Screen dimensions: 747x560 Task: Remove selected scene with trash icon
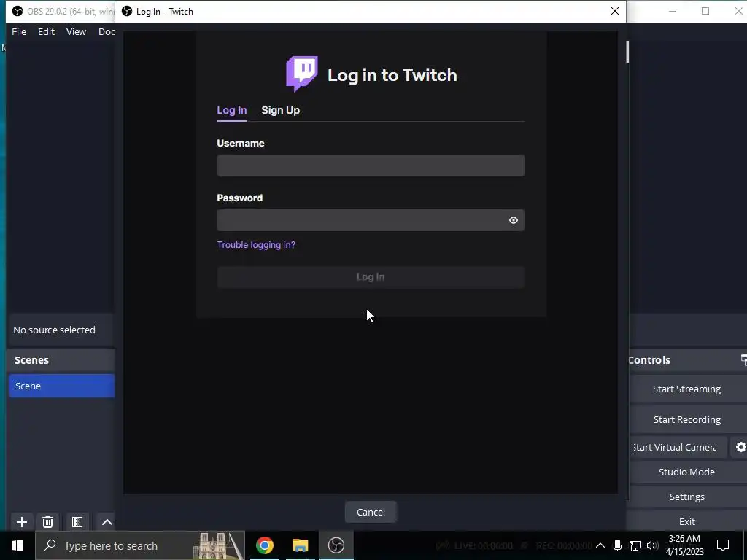pyautogui.click(x=47, y=522)
